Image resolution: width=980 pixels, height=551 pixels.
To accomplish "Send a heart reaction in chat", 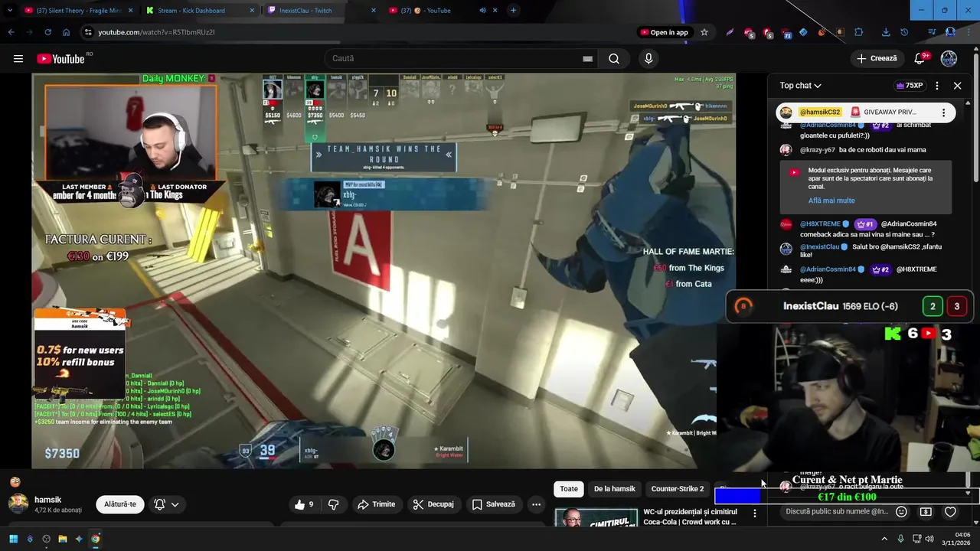I will 950,511.
